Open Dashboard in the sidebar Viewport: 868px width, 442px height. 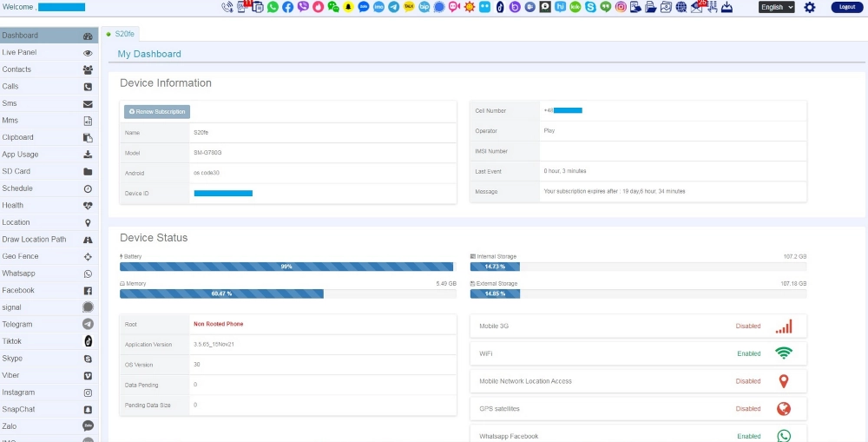(49, 36)
